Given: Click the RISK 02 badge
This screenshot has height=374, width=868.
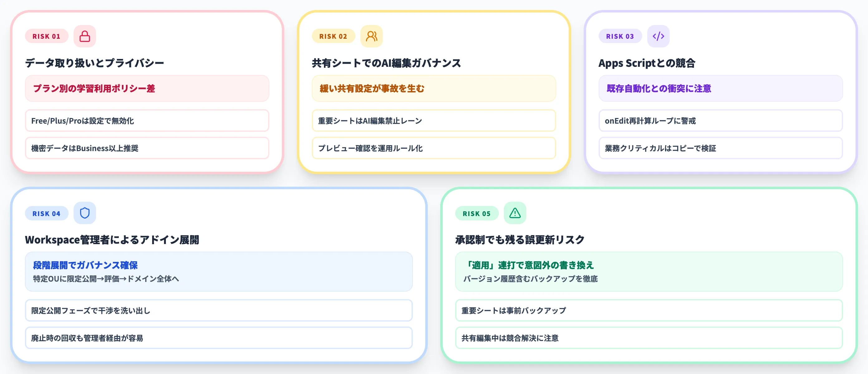Looking at the screenshot, I should tap(333, 36).
